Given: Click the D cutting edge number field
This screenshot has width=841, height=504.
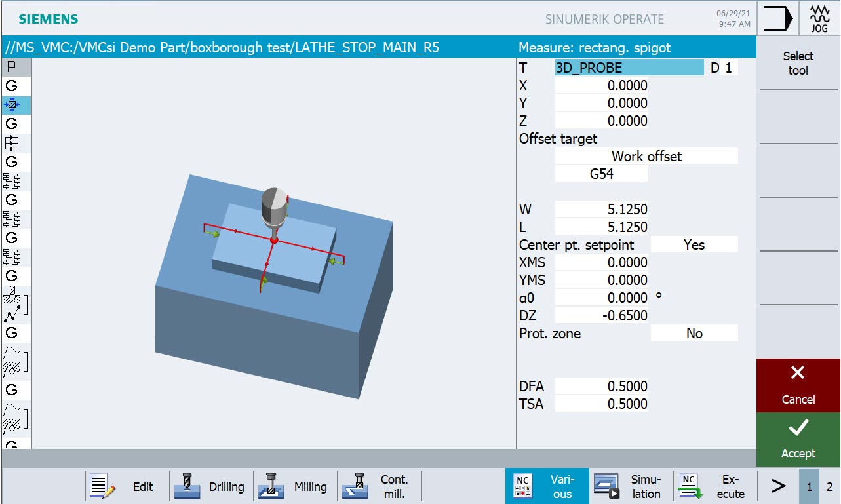Looking at the screenshot, I should [728, 68].
